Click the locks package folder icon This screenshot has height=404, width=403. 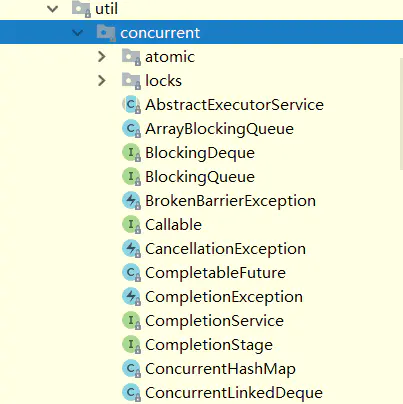131,81
